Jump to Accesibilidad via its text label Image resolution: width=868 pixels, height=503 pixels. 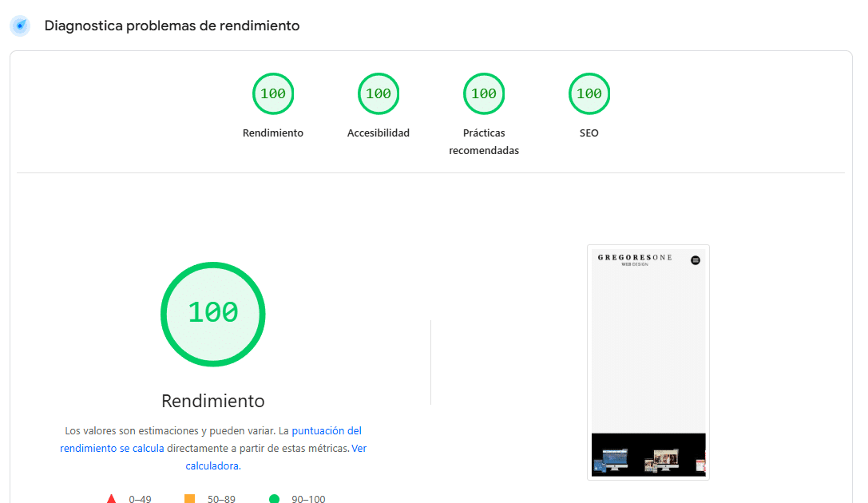click(379, 133)
